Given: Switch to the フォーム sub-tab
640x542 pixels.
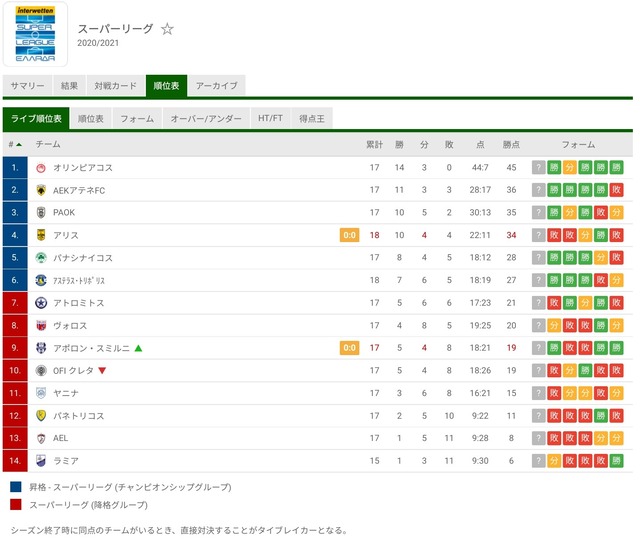Looking at the screenshot, I should pos(137,119).
